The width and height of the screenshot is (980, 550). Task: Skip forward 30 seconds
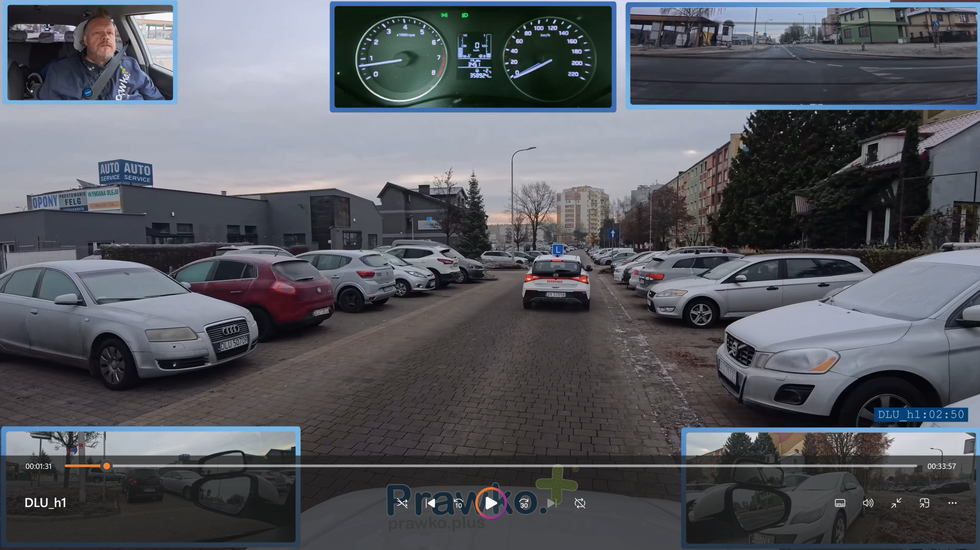point(524,503)
